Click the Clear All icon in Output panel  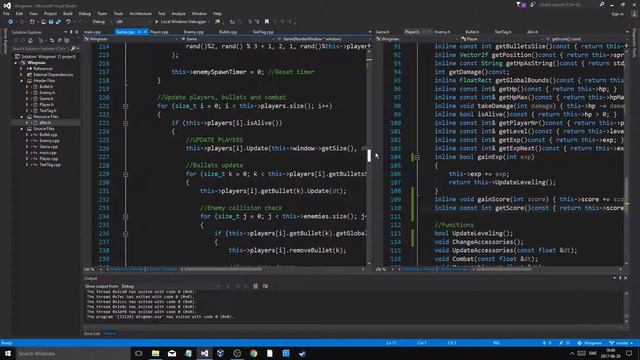click(x=256, y=287)
